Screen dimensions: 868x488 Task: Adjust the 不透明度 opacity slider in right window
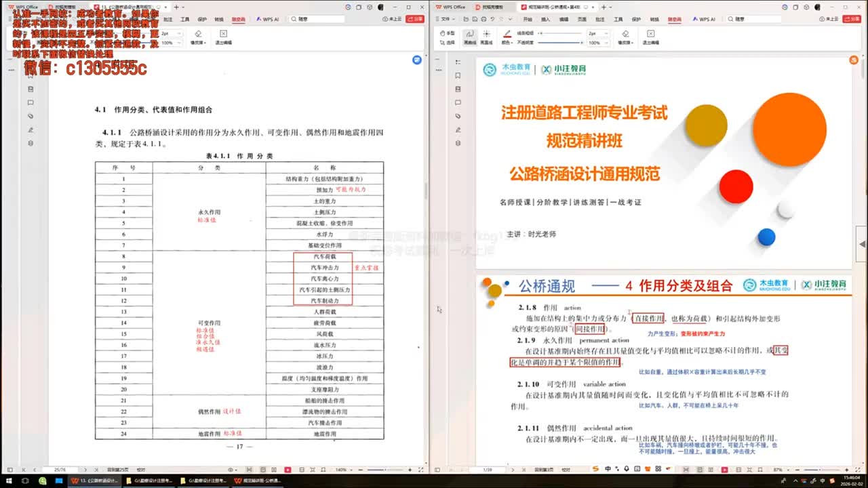559,43
